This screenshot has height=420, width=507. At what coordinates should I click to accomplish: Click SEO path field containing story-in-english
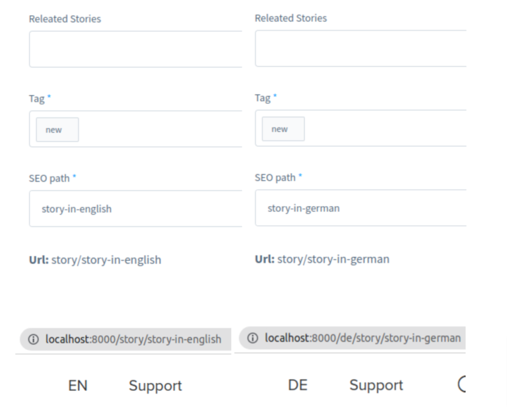pos(135,209)
